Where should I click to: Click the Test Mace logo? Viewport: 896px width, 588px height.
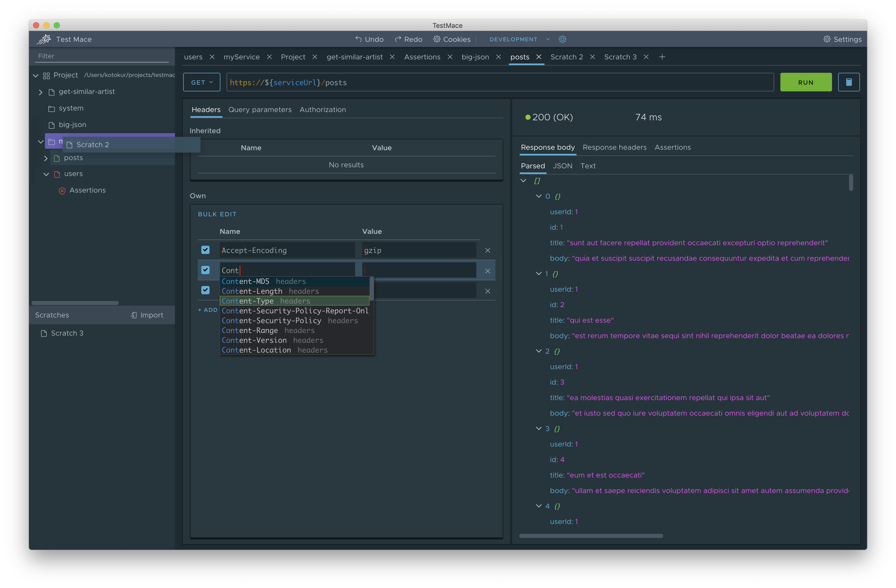44,39
